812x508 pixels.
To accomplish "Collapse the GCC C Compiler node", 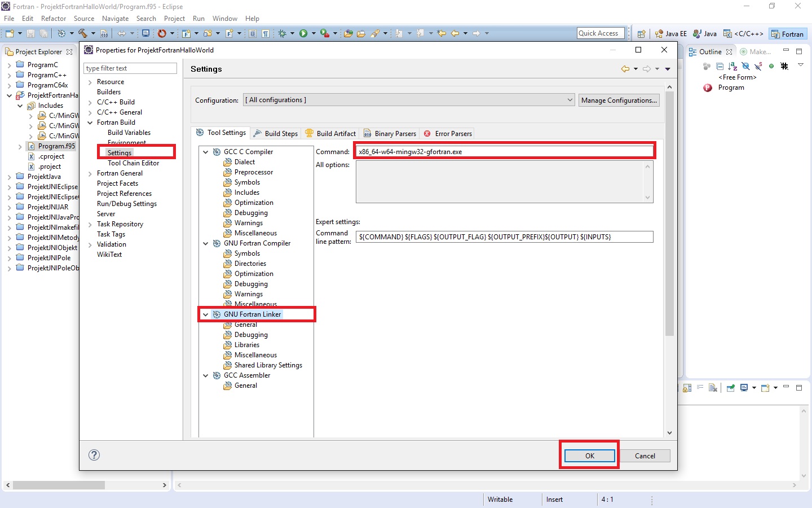I will tap(206, 152).
